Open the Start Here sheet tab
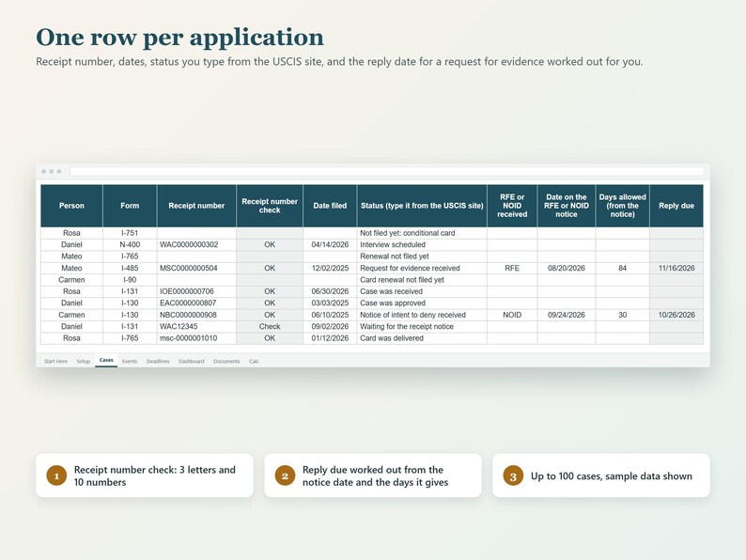This screenshot has height=560, width=746. 55,361
